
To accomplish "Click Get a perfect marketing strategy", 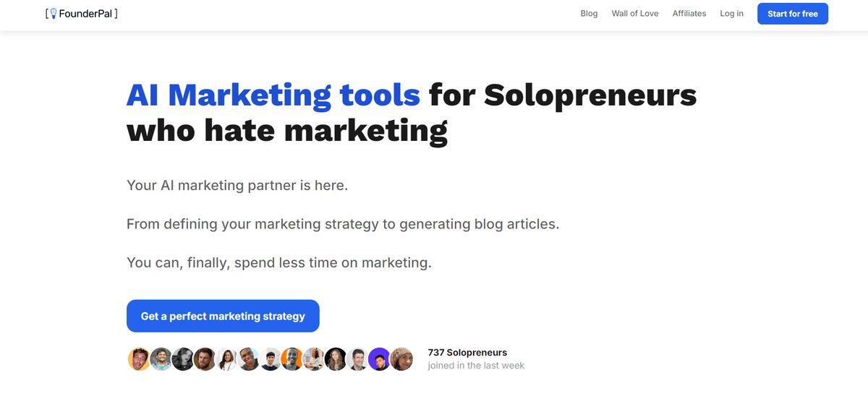I will click(223, 314).
